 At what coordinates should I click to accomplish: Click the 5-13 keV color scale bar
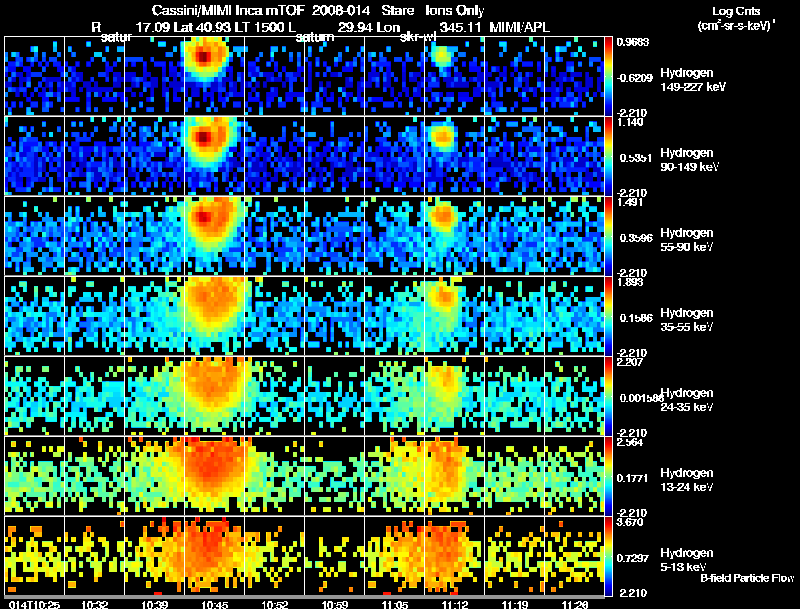coord(608,556)
